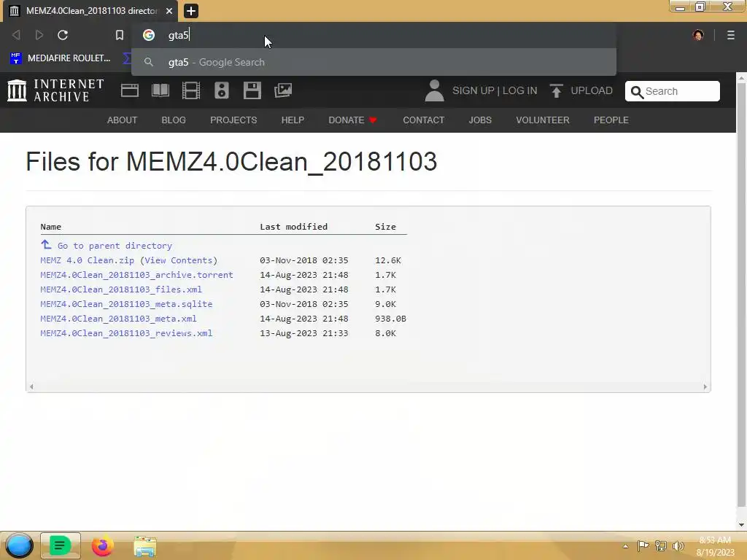The width and height of the screenshot is (747, 560).
Task: Open the Audio speaker icon
Action: (222, 90)
